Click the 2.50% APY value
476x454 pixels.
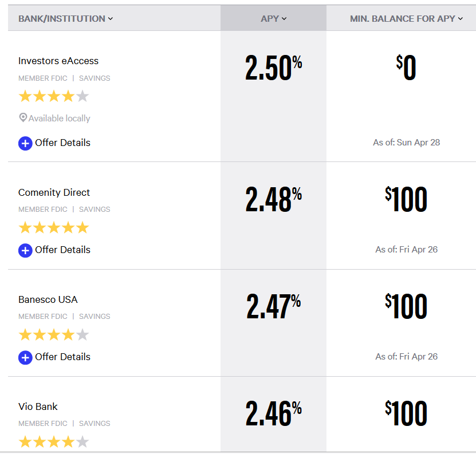point(273,68)
